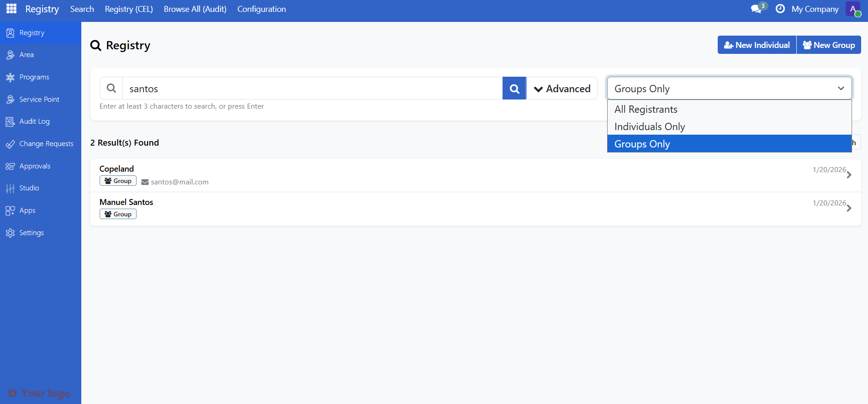
Task: Go to Audit Log in the sidebar
Action: pyautogui.click(x=41, y=121)
